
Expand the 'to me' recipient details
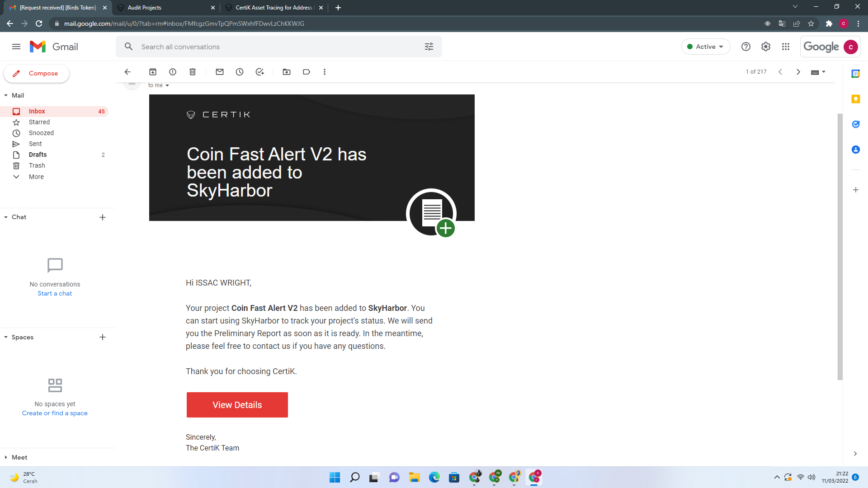(x=167, y=85)
